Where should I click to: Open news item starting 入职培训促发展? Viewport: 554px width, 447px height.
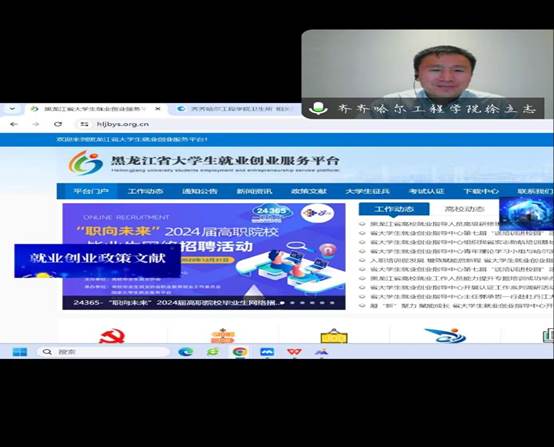[461, 260]
